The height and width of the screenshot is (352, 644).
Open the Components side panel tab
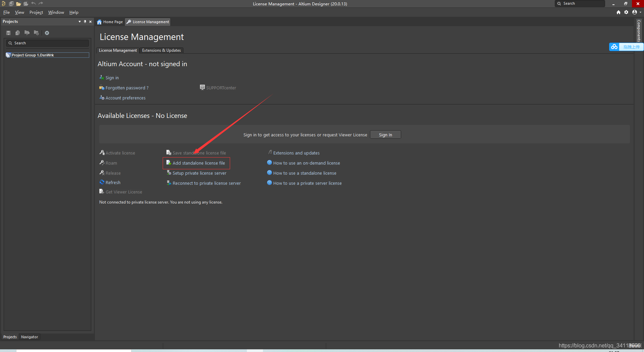tap(639, 31)
